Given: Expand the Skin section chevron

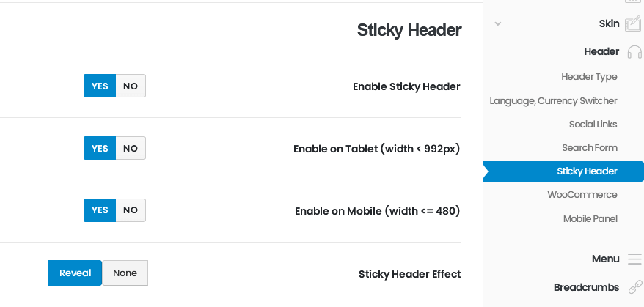Looking at the screenshot, I should click(498, 24).
